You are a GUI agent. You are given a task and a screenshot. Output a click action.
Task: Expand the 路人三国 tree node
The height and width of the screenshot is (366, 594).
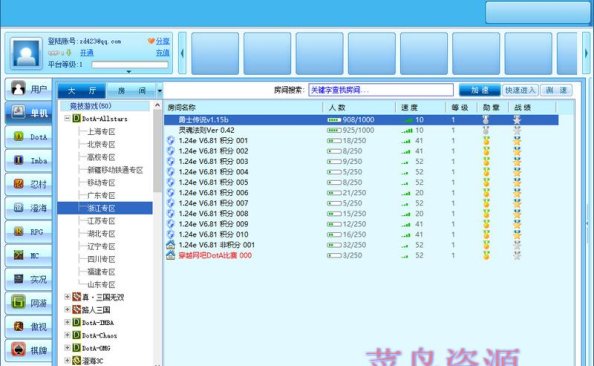click(67, 310)
